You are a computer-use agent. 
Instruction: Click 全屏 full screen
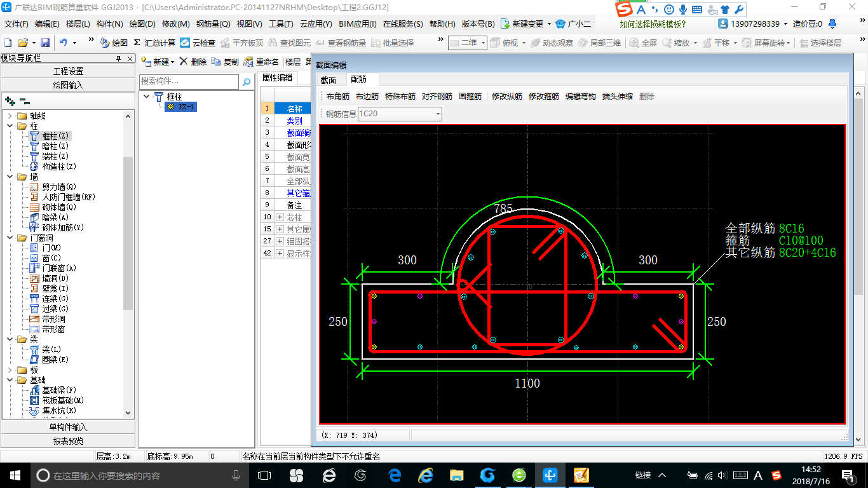[x=644, y=43]
